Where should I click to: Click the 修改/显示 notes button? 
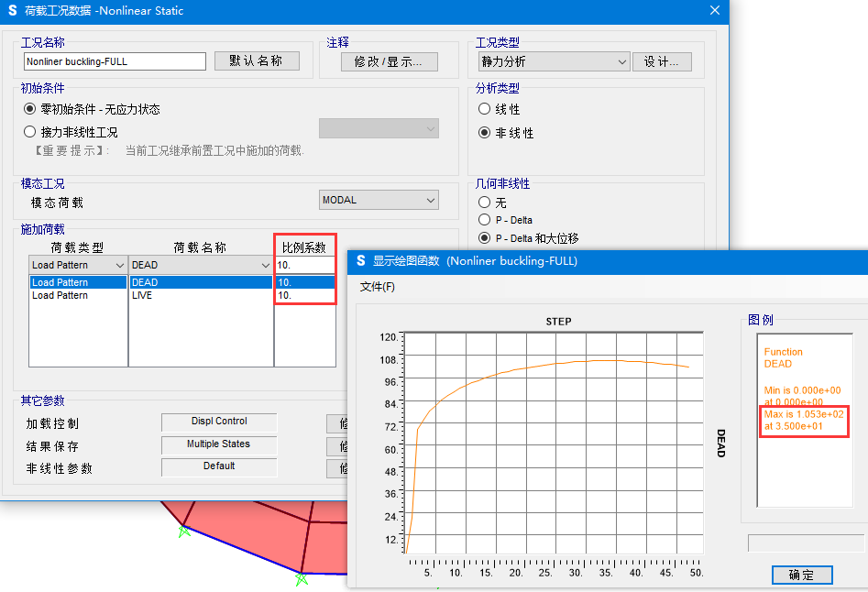(x=389, y=61)
